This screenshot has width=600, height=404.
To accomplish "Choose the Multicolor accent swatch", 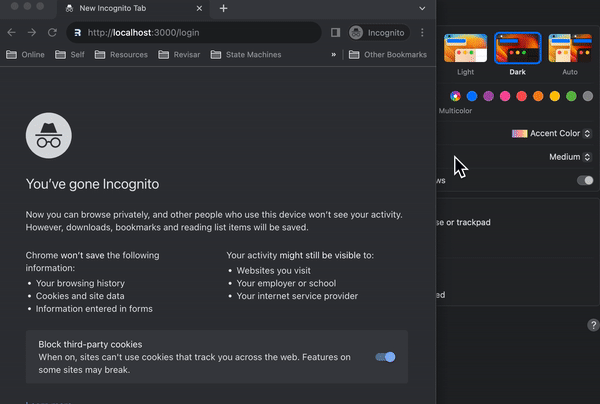I will coord(455,96).
